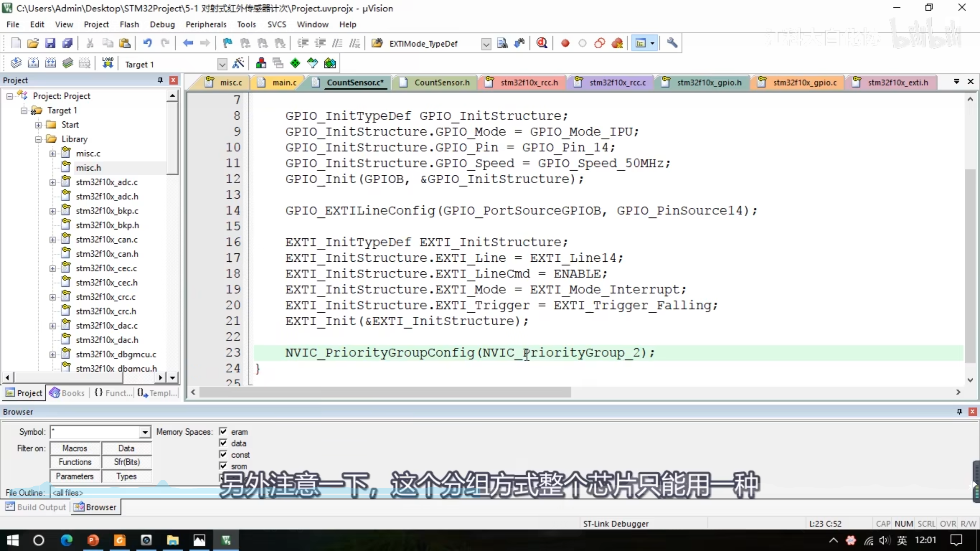Toggle the data memory space checkbox
This screenshot has height=551, width=980.
coord(223,443)
